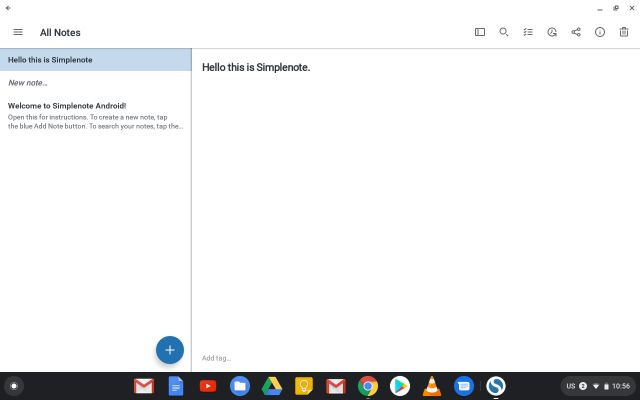This screenshot has width=640, height=400.
Task: Launch Google Drive from the shelf
Action: pos(272,386)
